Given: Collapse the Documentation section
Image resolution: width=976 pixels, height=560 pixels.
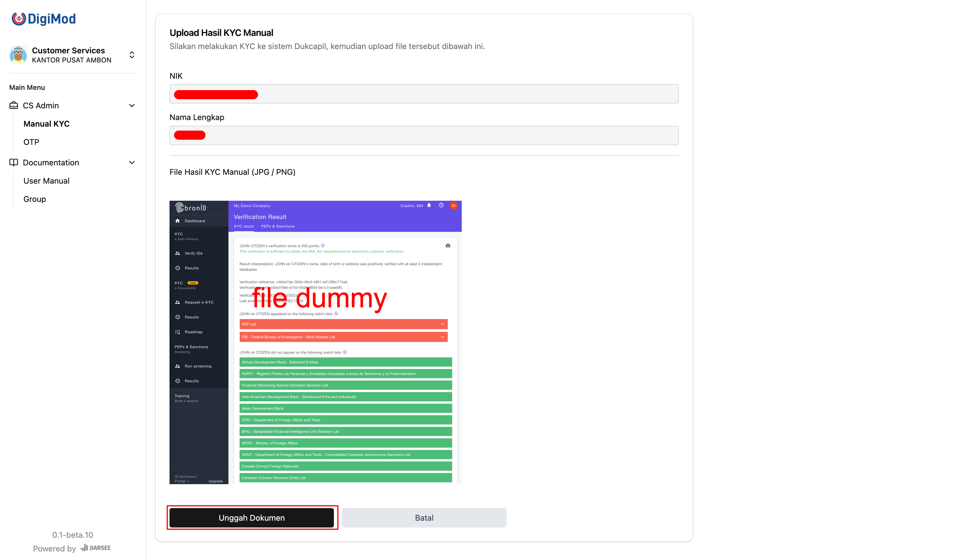Looking at the screenshot, I should pos(132,162).
